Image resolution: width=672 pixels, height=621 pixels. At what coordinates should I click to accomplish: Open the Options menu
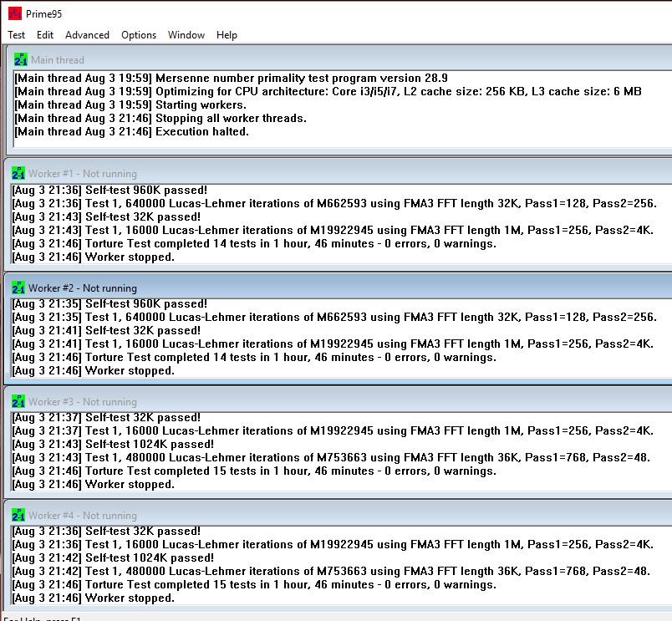139,35
